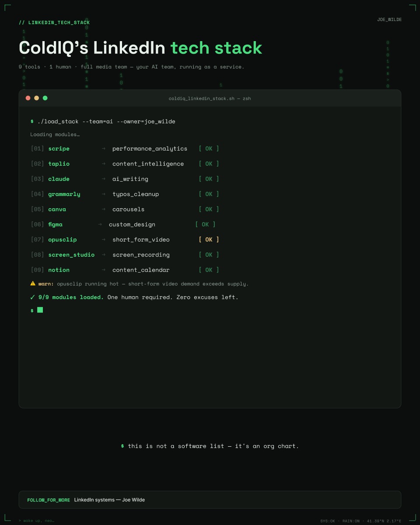Image resolution: width=420 pixels, height=525 pixels.
Task: Click the [ OK ] status in figma row
Action: pyautogui.click(x=205, y=224)
